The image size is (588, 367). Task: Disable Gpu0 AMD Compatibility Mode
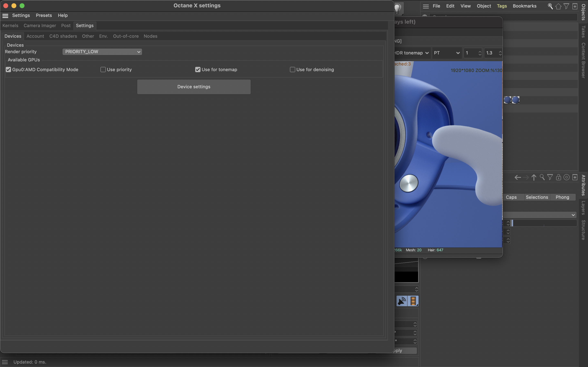[8, 69]
